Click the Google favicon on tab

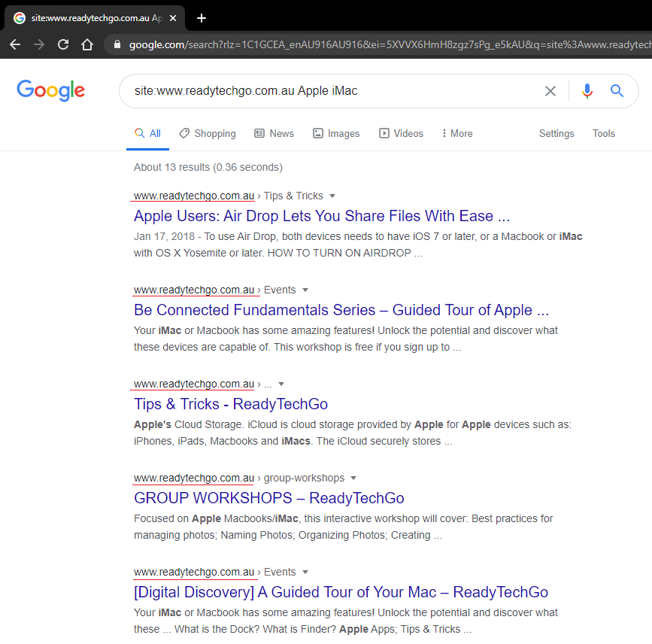[19, 18]
